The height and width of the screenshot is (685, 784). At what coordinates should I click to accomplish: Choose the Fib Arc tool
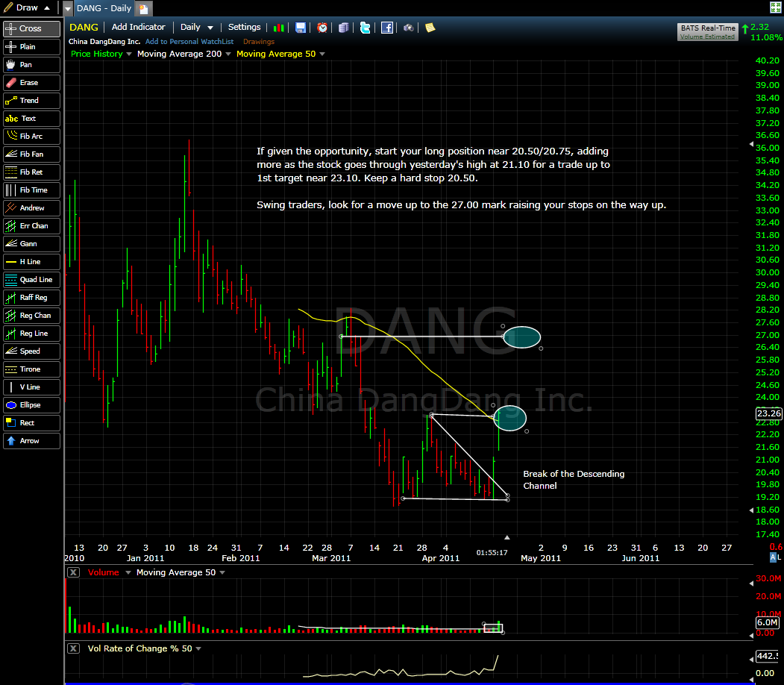31,136
